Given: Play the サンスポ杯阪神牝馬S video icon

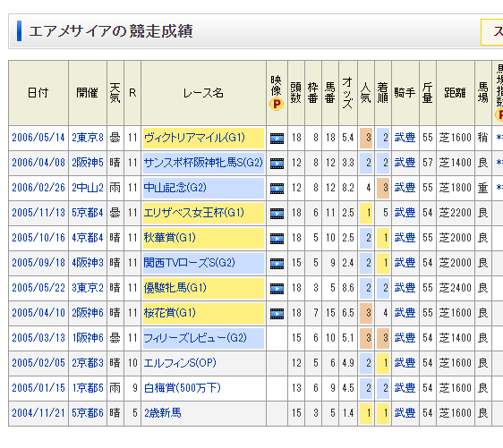Looking at the screenshot, I should coord(277,164).
